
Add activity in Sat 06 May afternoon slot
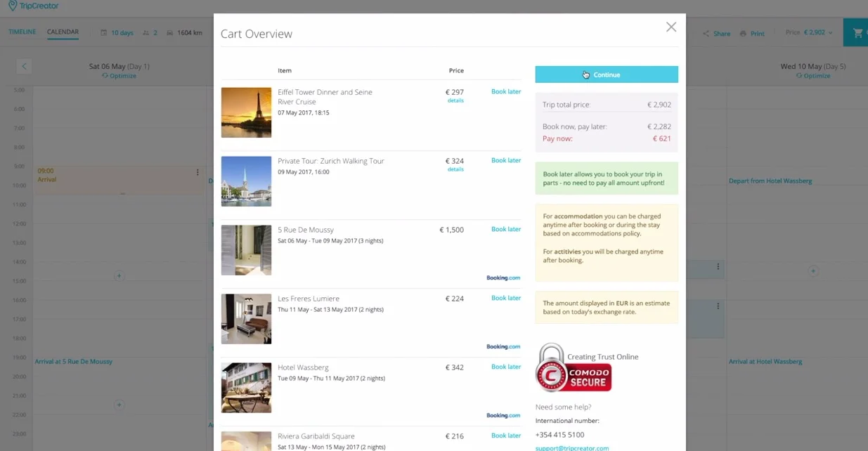tap(119, 276)
